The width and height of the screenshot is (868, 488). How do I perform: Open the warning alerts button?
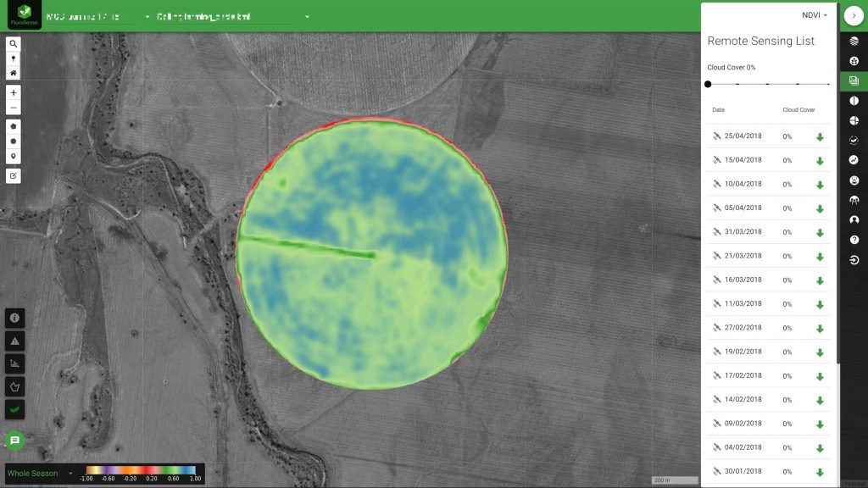(x=15, y=341)
